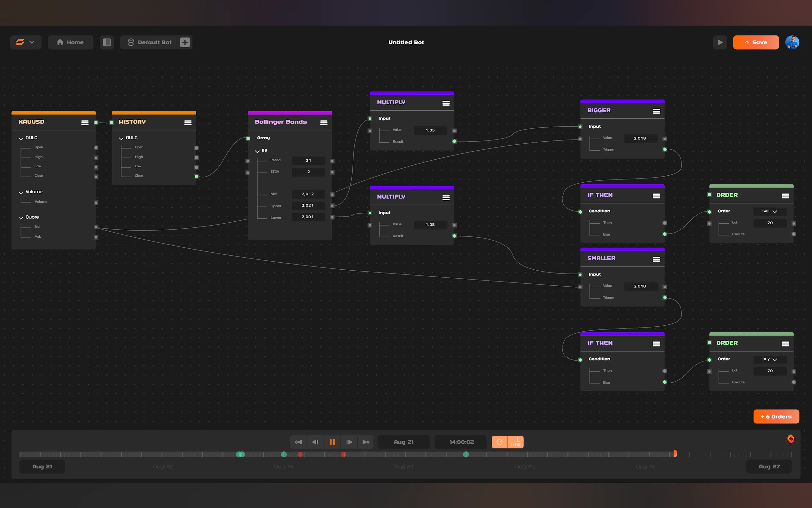Collapse the BB section in Bollinger Bands

[x=257, y=151]
